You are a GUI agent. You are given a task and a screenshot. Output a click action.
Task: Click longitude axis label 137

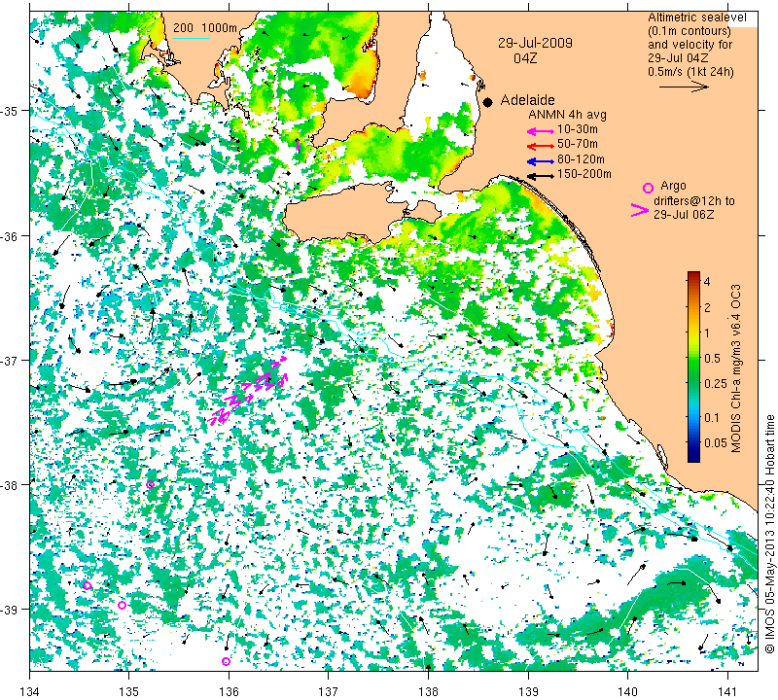point(329,690)
